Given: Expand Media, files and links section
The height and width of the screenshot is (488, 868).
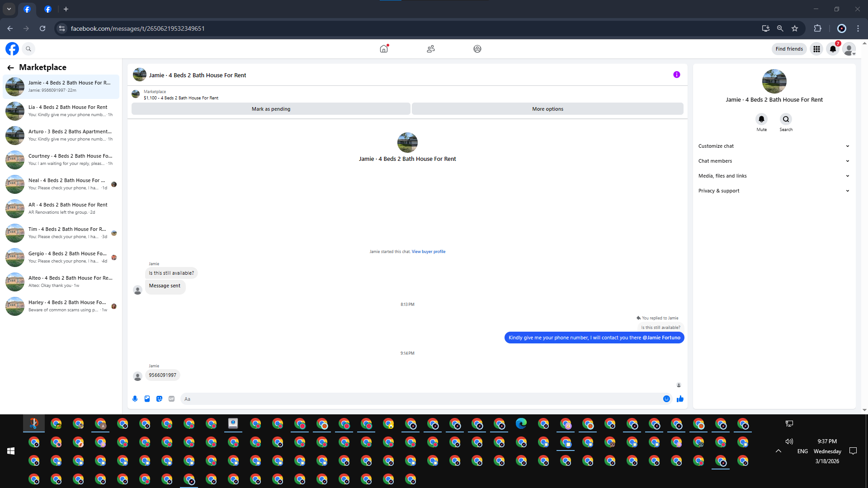Looking at the screenshot, I should click(774, 176).
